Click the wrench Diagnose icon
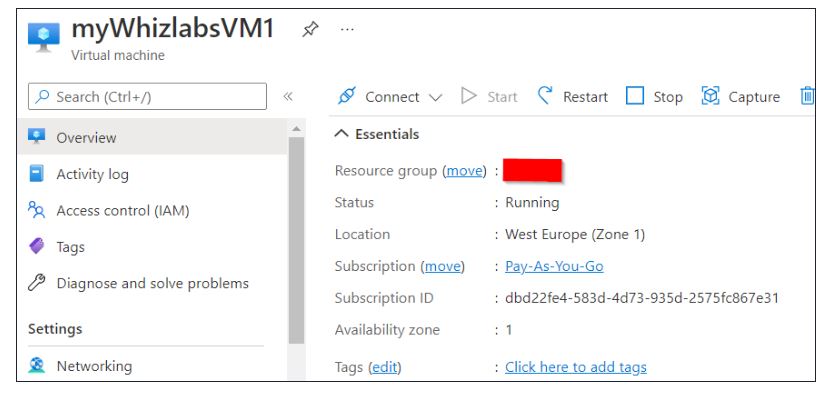The width and height of the screenshot is (834, 400). [x=36, y=282]
